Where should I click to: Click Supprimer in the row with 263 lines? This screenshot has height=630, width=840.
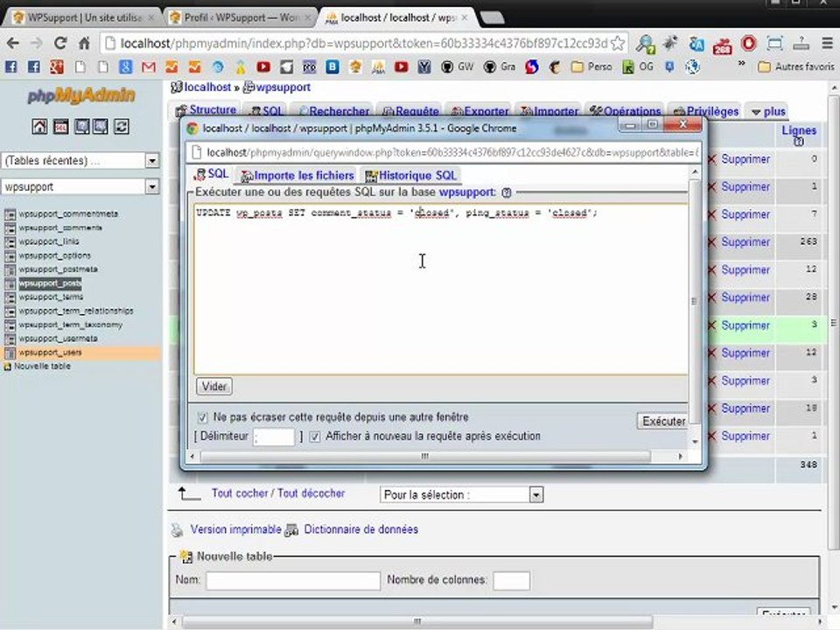coord(745,242)
